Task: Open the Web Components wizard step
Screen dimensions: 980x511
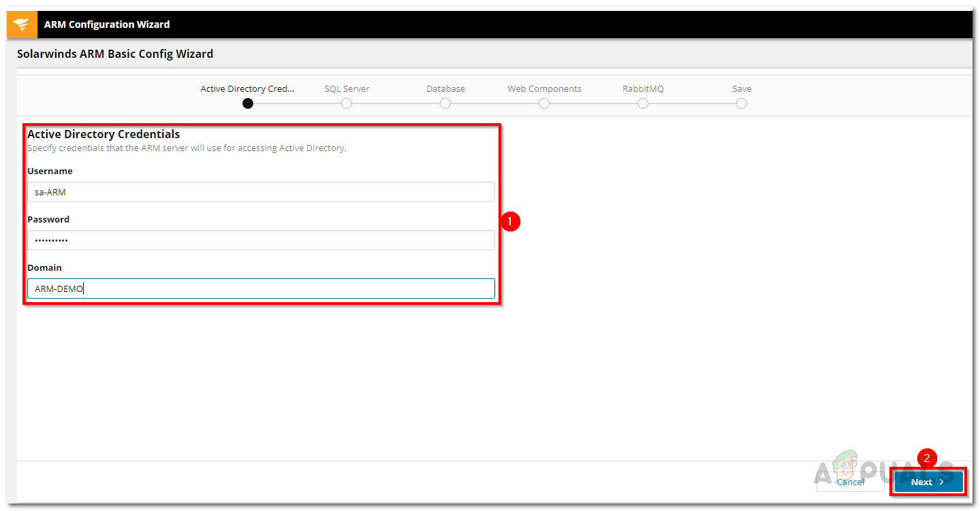Action: [544, 103]
